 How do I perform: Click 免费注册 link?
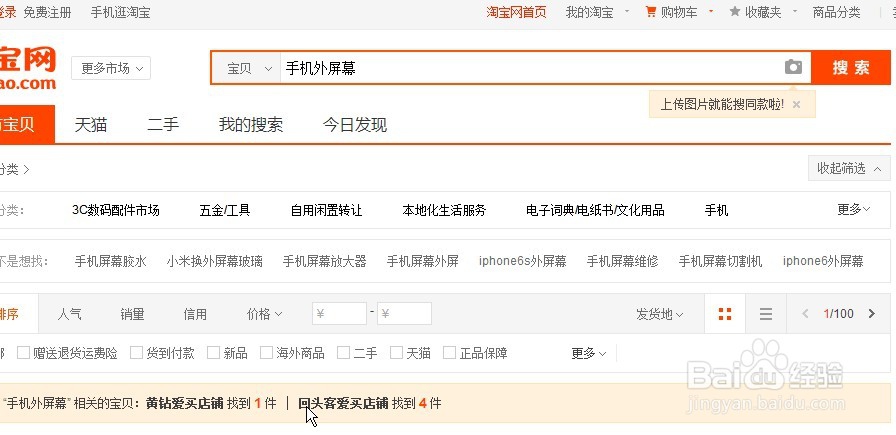tap(47, 12)
